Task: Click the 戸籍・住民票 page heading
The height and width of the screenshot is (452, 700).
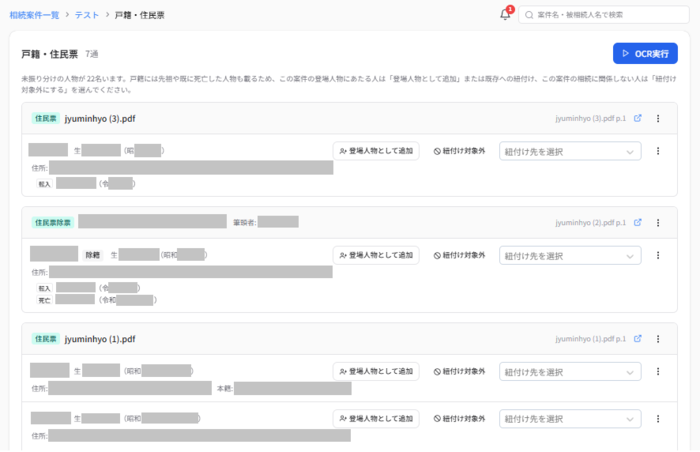Action: (50, 54)
